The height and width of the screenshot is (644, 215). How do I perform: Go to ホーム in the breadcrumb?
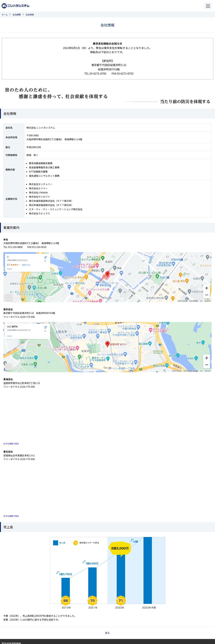(5, 15)
